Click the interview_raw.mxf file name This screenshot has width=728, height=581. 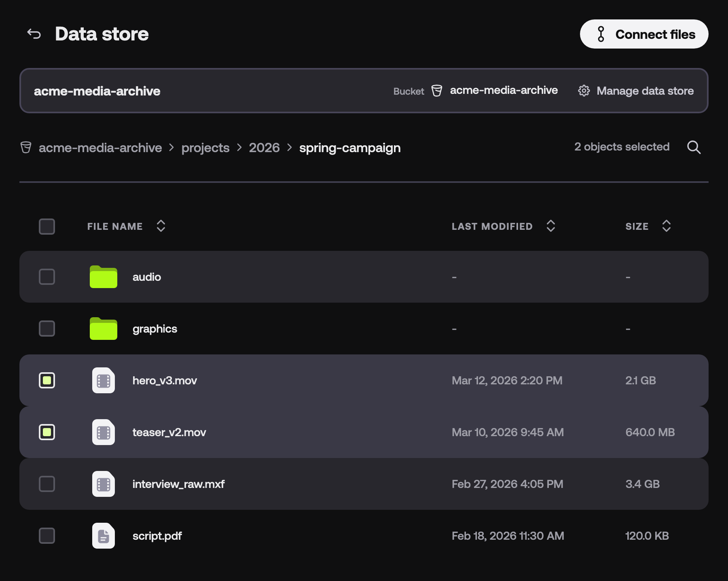tap(178, 484)
